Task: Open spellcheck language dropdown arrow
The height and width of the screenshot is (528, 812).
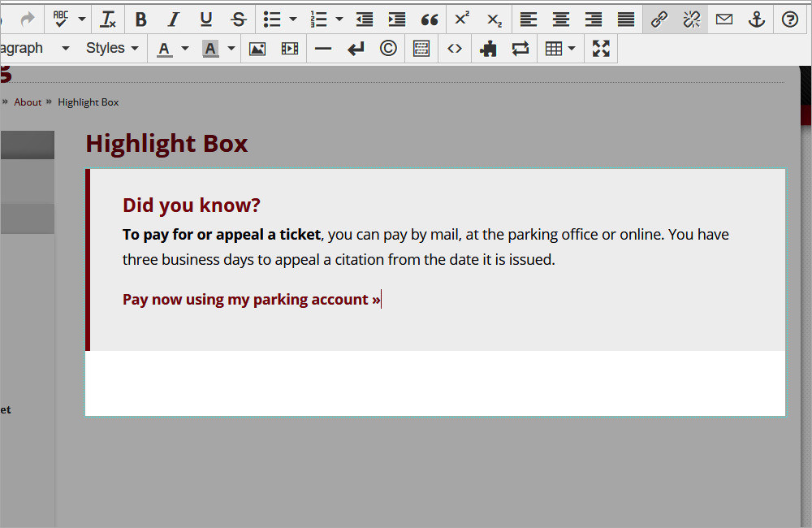Action: (x=82, y=19)
